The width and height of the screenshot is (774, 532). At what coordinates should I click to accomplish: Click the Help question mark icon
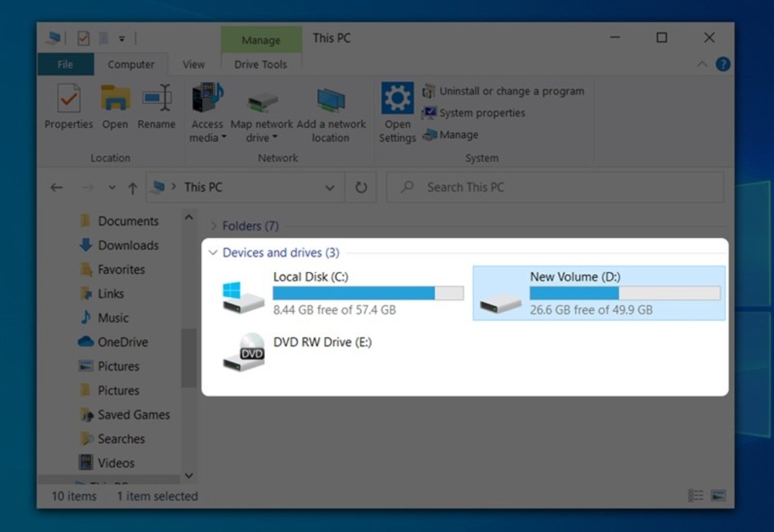click(x=723, y=64)
